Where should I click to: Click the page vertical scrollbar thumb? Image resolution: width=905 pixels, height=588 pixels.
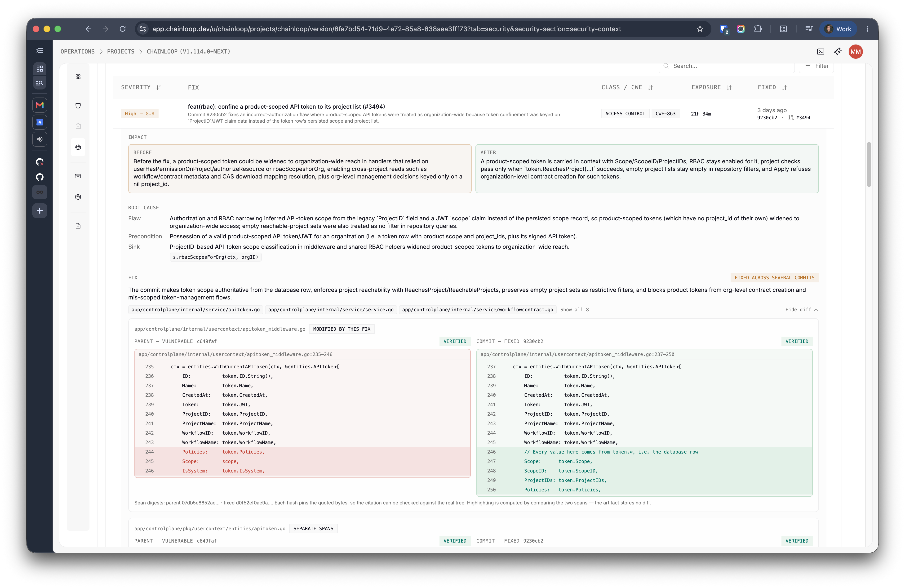point(869,164)
